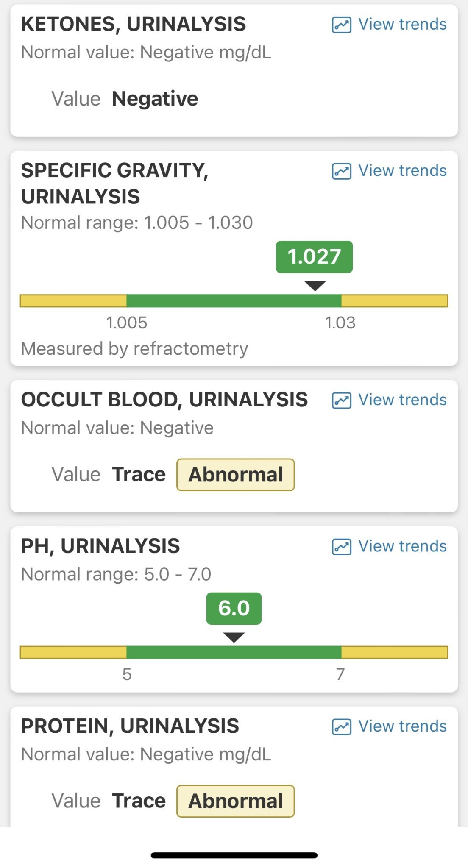Tap the Specific Gravity range bar
Viewport: 468px width, 868px height.
[x=234, y=301]
